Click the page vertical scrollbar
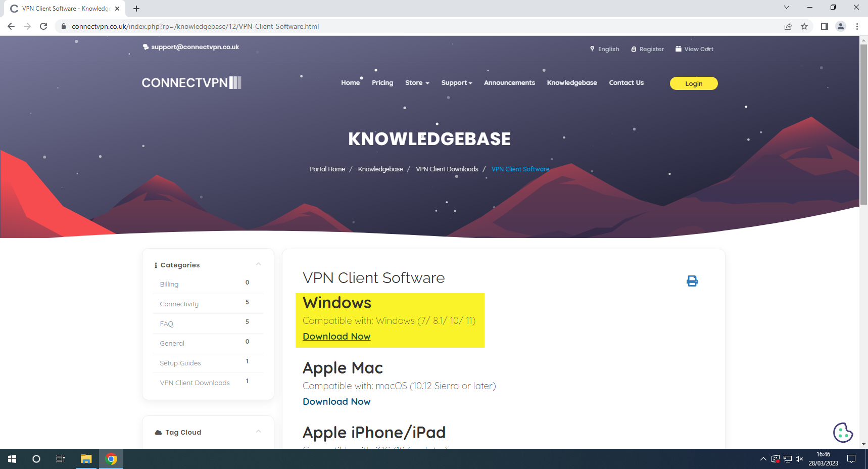 (863, 124)
